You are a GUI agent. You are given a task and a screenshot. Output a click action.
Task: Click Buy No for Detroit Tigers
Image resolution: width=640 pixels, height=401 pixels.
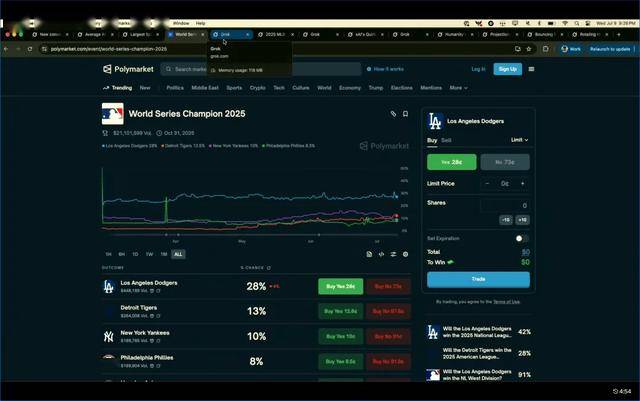(x=388, y=311)
